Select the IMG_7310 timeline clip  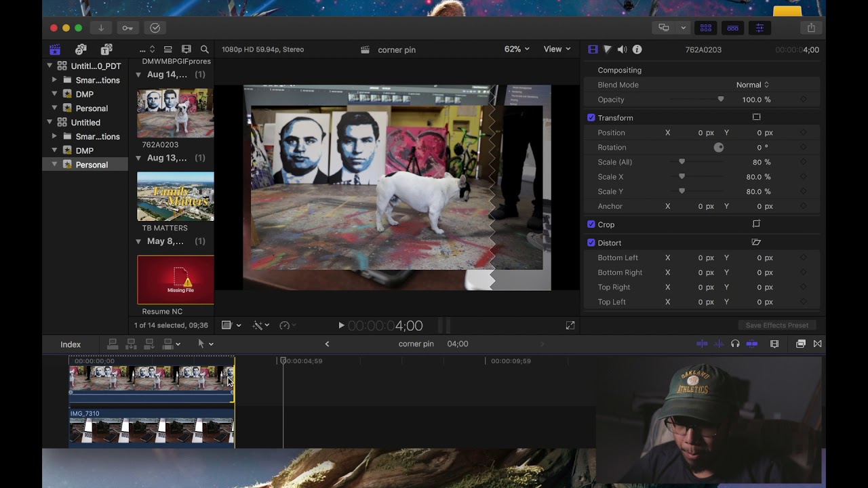point(152,428)
